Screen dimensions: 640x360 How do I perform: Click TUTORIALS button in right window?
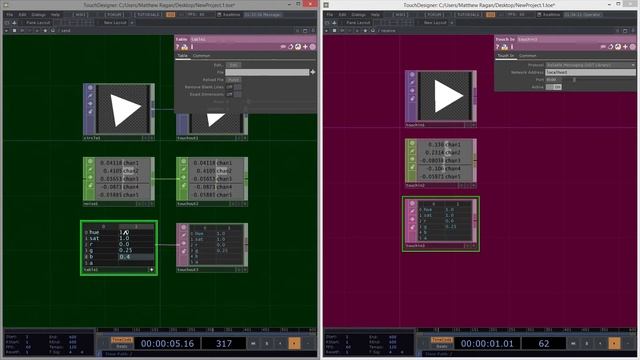point(468,15)
